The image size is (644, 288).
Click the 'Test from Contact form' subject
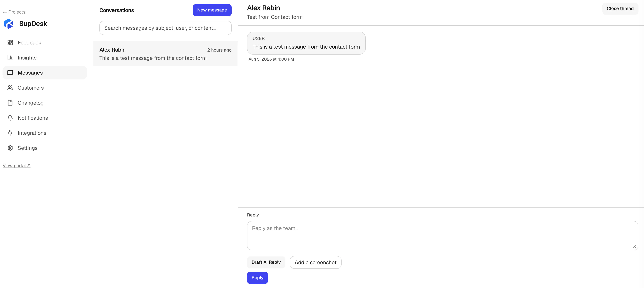click(275, 17)
